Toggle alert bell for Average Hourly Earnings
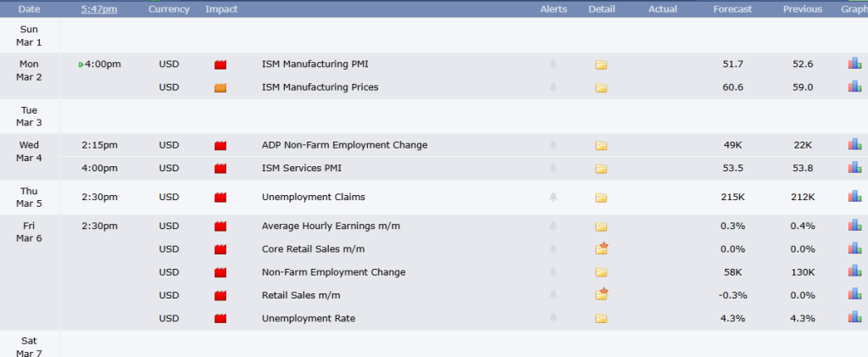The width and height of the screenshot is (868, 357). click(554, 226)
